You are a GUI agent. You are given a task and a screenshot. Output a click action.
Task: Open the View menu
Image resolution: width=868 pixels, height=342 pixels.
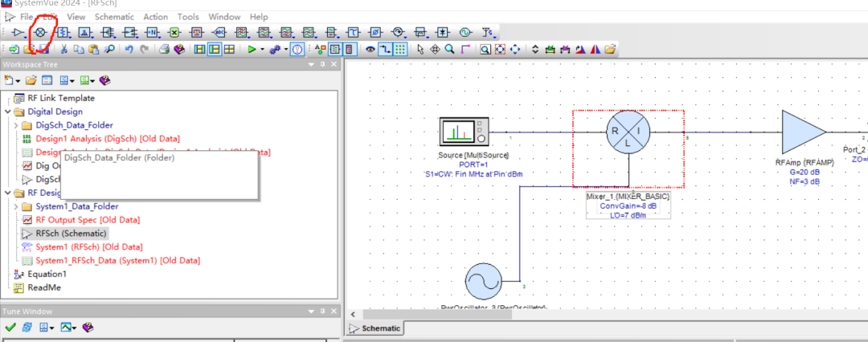point(76,17)
